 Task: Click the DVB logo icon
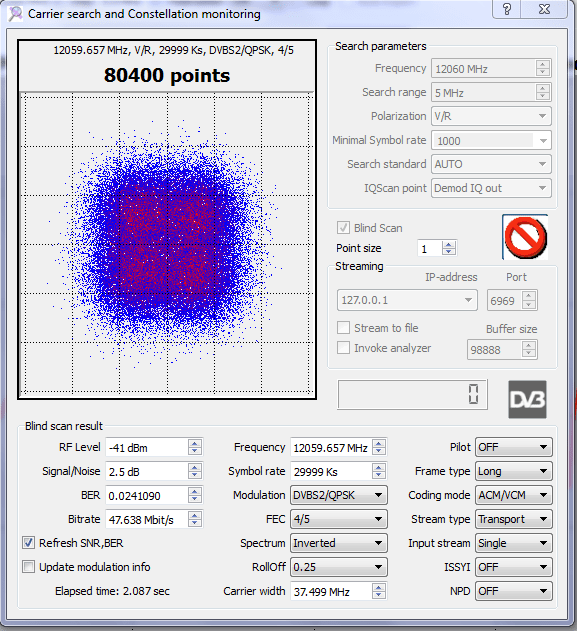(x=528, y=399)
